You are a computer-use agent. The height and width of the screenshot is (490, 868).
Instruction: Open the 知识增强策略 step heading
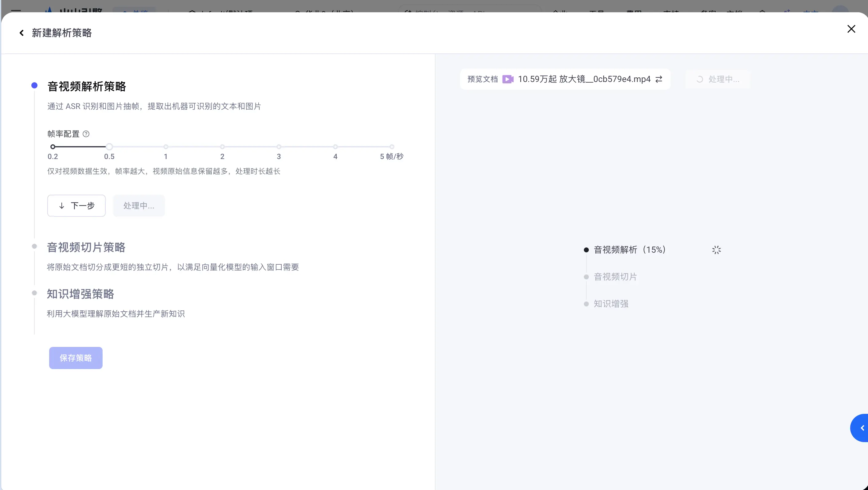coord(80,294)
